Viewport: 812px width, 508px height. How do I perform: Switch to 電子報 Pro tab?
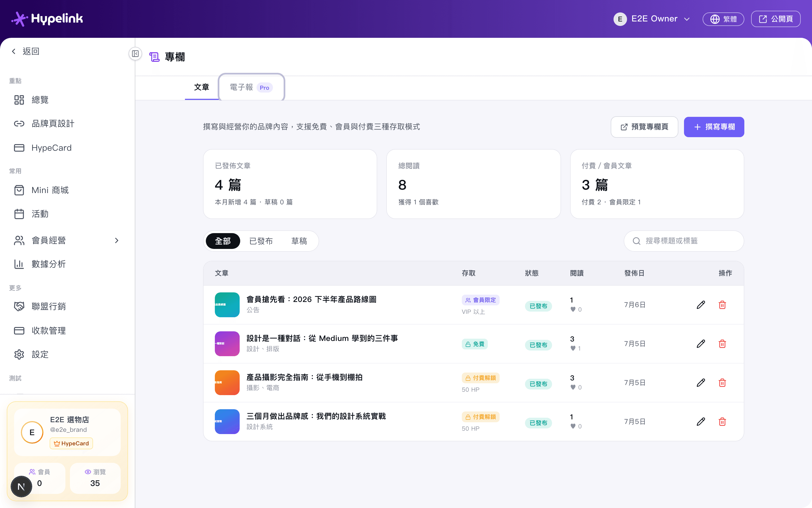coord(251,87)
